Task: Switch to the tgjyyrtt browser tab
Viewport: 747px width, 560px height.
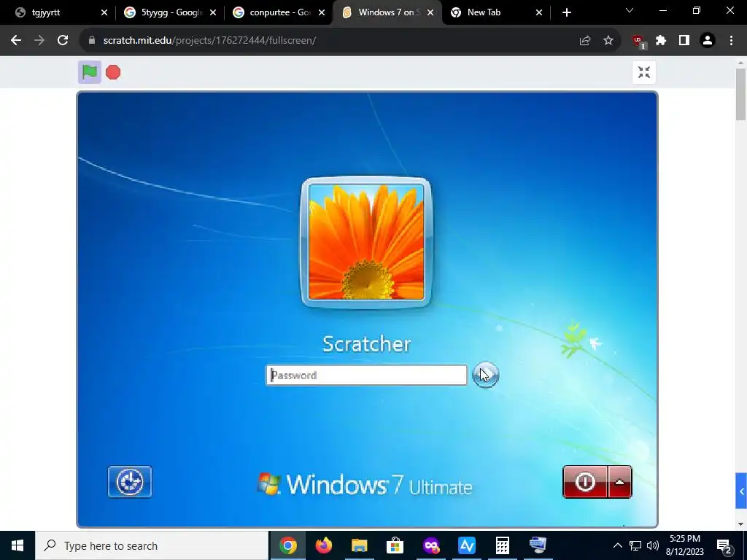Action: click(x=56, y=12)
